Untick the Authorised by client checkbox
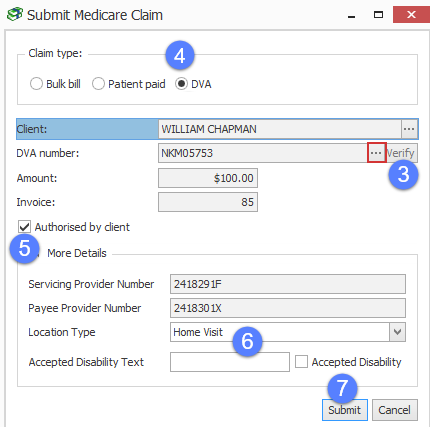The width and height of the screenshot is (430, 427). (24, 227)
